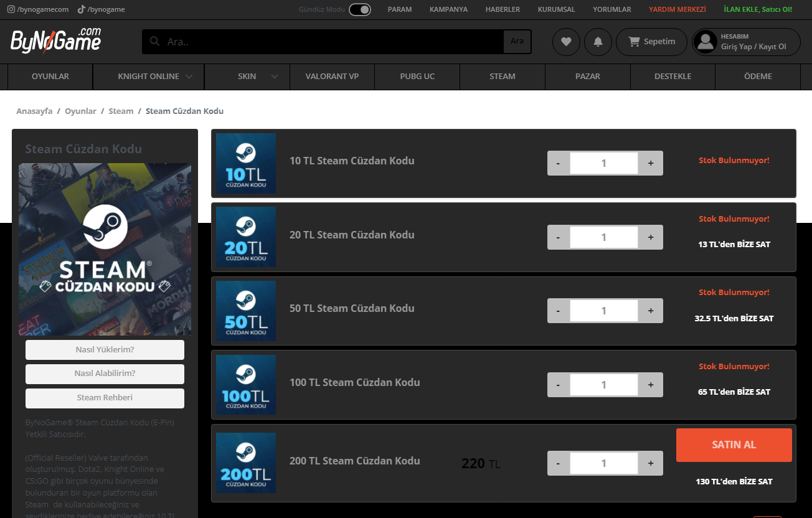This screenshot has width=812, height=518.
Task: Click the account avatar icon
Action: tap(706, 42)
